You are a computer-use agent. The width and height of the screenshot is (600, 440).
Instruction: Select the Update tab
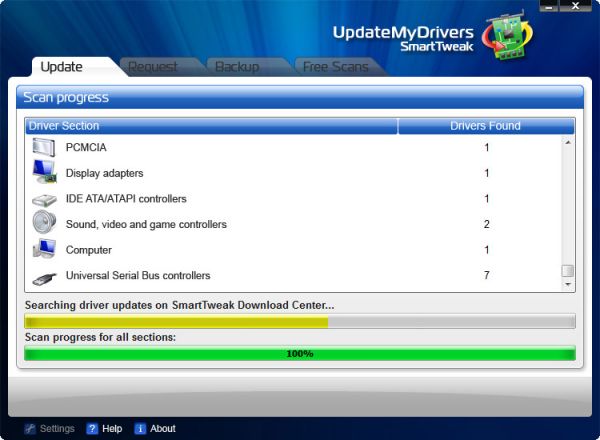coord(61,67)
